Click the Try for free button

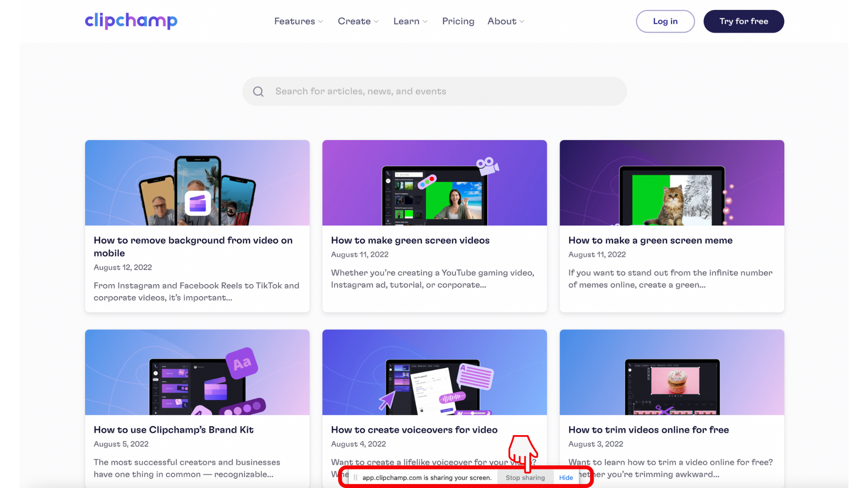click(744, 21)
